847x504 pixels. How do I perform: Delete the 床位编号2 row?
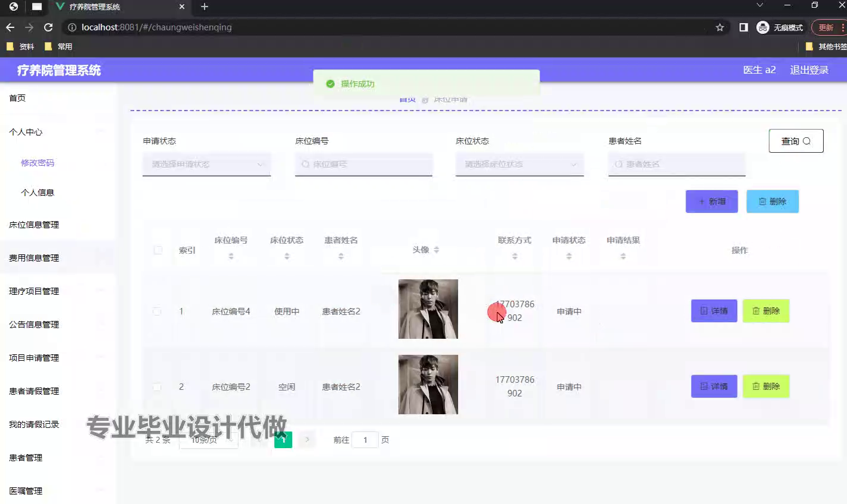(766, 386)
